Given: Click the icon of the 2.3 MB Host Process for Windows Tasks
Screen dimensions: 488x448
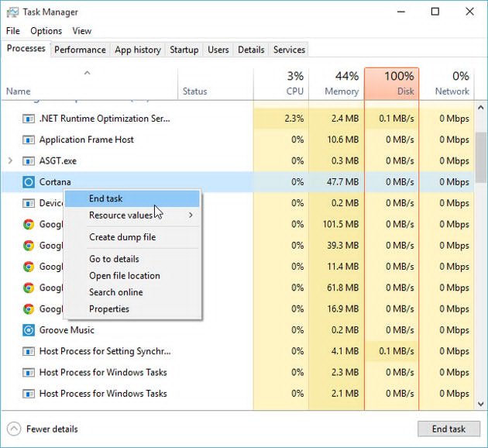Looking at the screenshot, I should click(x=29, y=373).
